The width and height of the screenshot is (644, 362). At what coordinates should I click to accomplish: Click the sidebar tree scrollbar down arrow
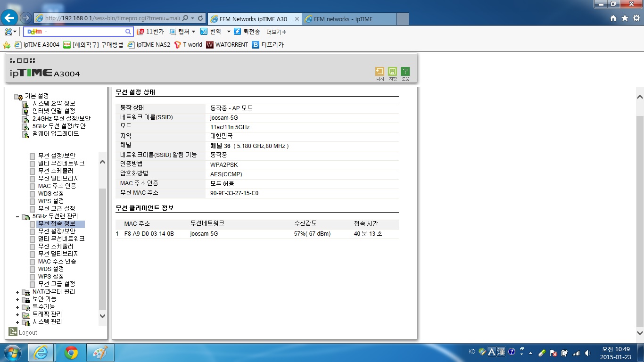pyautogui.click(x=103, y=316)
